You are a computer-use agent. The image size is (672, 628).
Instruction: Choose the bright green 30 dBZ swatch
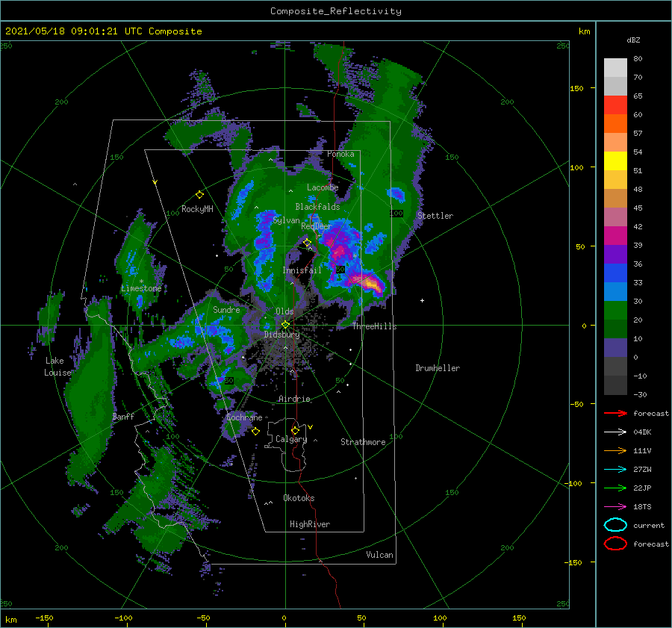click(x=615, y=311)
